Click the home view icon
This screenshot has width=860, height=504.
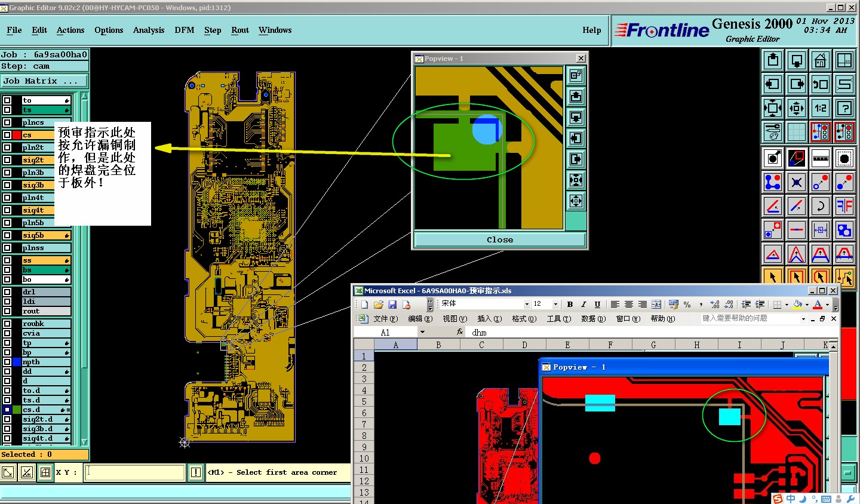coord(821,60)
